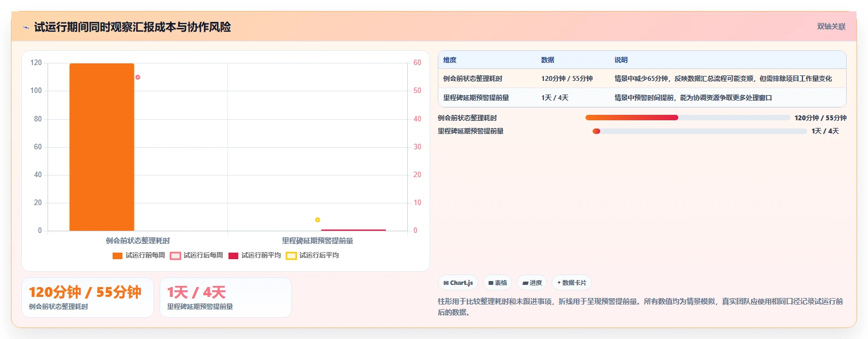Viewport: 868px width, 339px height.
Task: Click the 说明 column header
Action: pos(621,60)
